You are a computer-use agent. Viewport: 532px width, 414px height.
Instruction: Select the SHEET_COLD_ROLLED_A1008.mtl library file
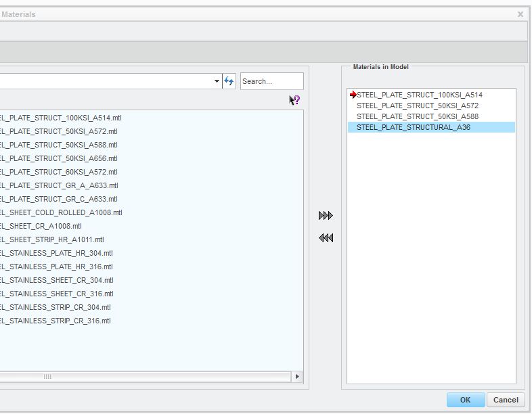pyautogui.click(x=61, y=212)
